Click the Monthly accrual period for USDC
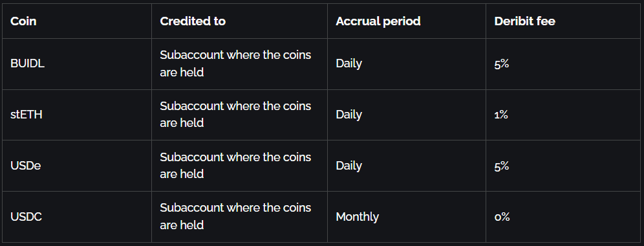 pos(357,216)
